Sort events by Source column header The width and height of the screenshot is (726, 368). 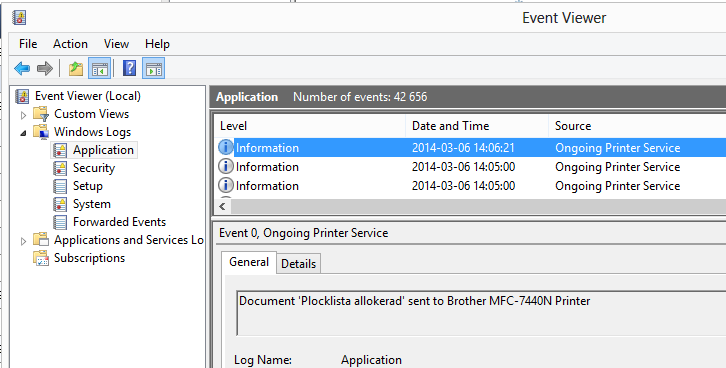[637, 126]
